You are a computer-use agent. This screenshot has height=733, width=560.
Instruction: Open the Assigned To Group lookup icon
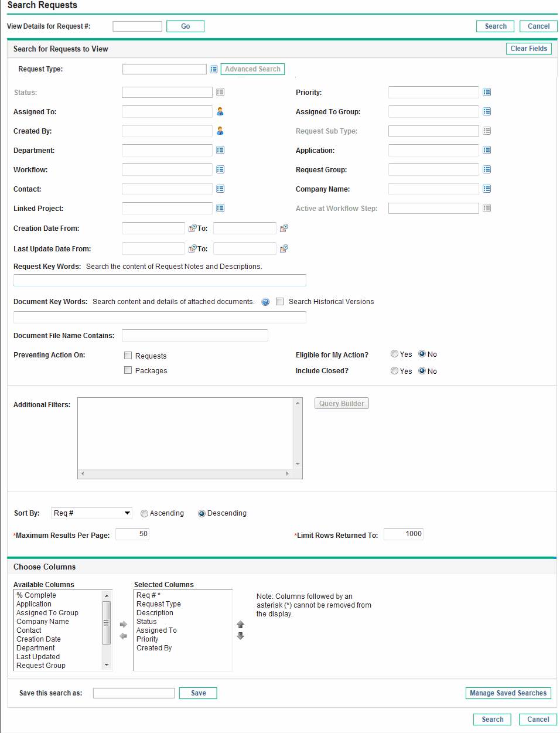(x=487, y=111)
